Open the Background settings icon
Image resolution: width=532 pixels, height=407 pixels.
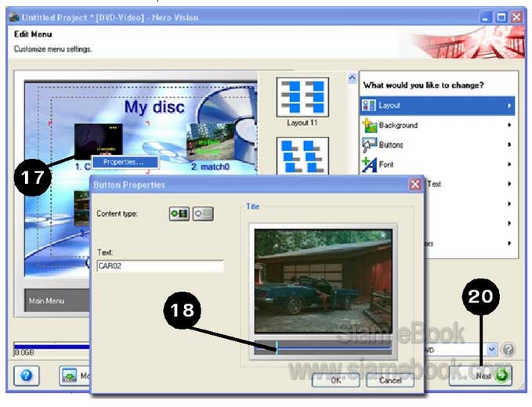pos(369,125)
